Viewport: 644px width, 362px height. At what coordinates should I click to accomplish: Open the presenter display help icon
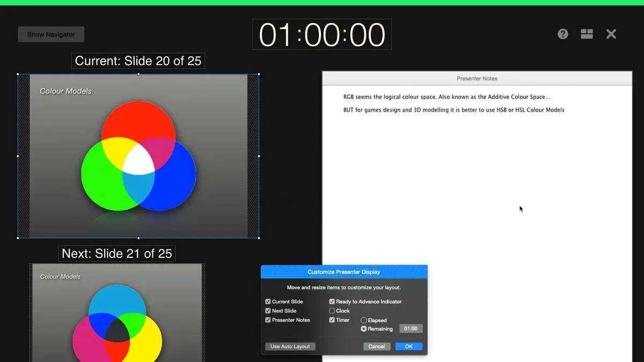[562, 34]
